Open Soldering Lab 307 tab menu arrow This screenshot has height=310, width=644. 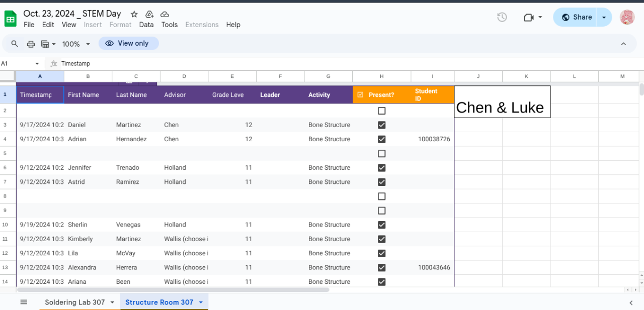click(112, 302)
